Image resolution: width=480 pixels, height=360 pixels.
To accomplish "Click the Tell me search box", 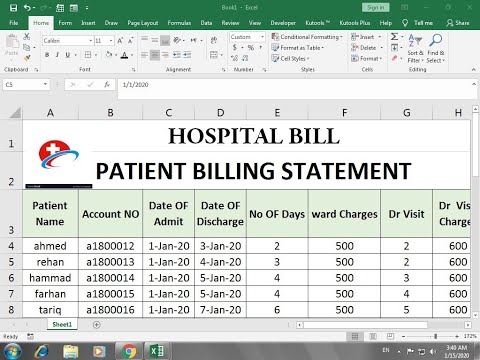I will 419,23.
